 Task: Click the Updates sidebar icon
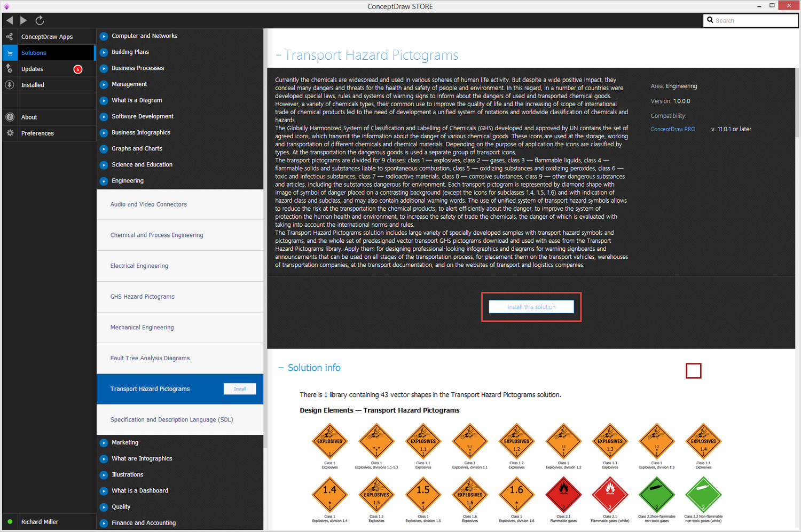tap(10, 69)
